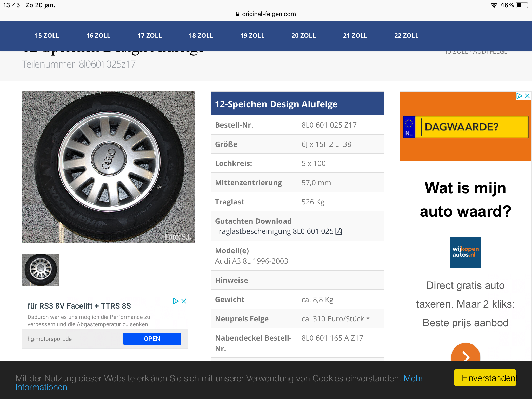Tap the lock icon in address bar
The width and height of the screenshot is (532, 399).
tap(237, 14)
